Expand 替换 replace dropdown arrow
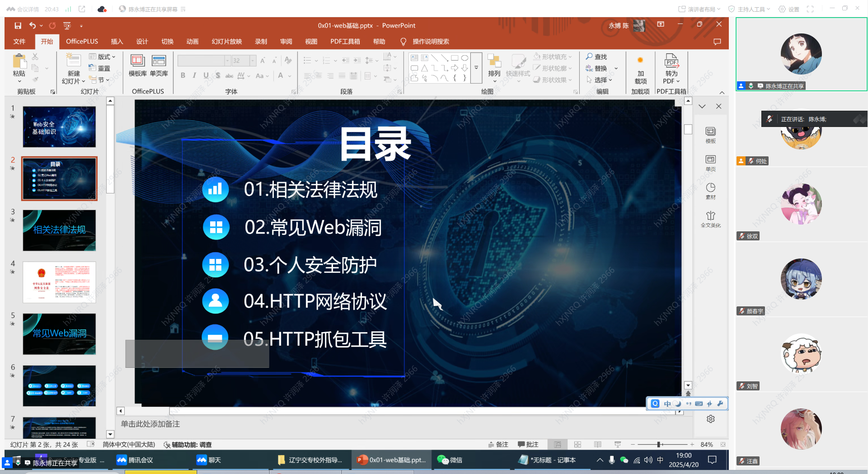The height and width of the screenshot is (474, 868). 616,68
